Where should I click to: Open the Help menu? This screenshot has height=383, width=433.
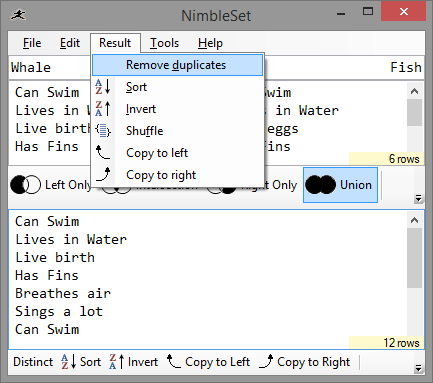210,43
